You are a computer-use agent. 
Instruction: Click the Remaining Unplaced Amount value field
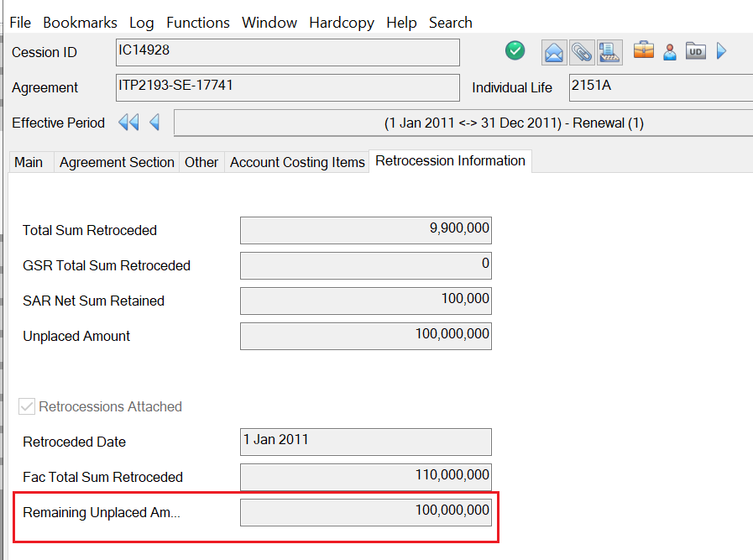365,512
